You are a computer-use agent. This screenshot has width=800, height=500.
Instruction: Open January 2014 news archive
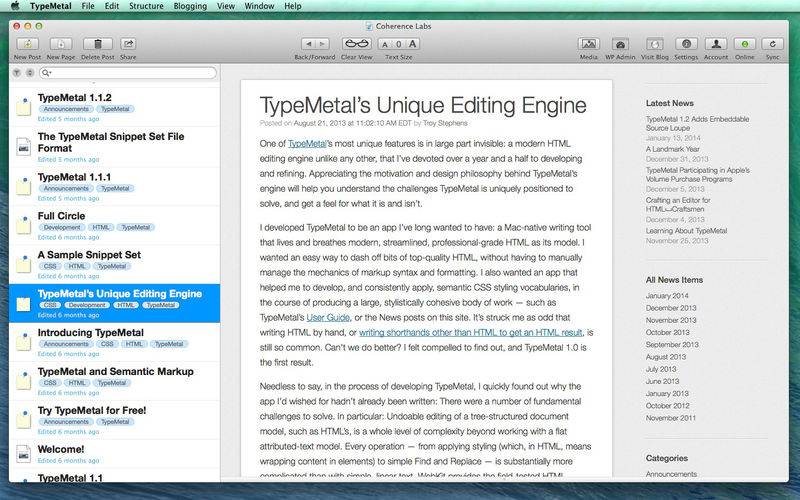667,295
